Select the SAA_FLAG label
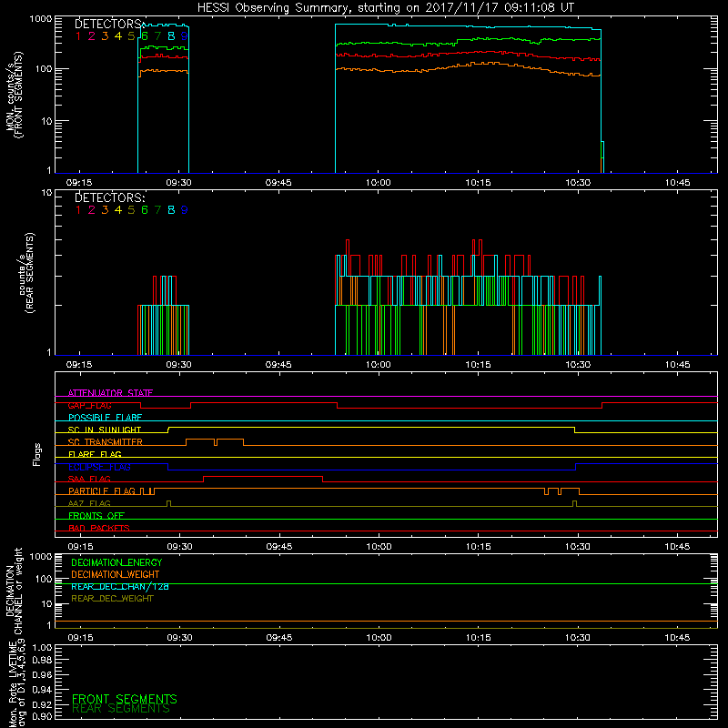The width and height of the screenshot is (728, 728). click(x=89, y=479)
